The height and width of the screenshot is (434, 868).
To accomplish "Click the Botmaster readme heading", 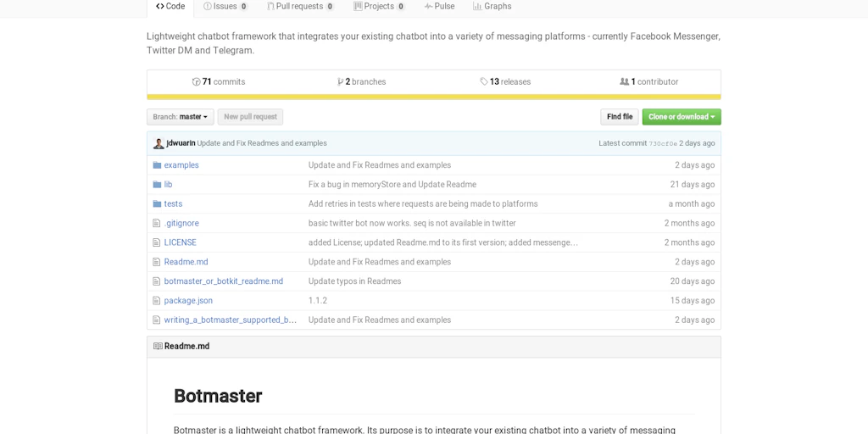I will click(x=218, y=396).
